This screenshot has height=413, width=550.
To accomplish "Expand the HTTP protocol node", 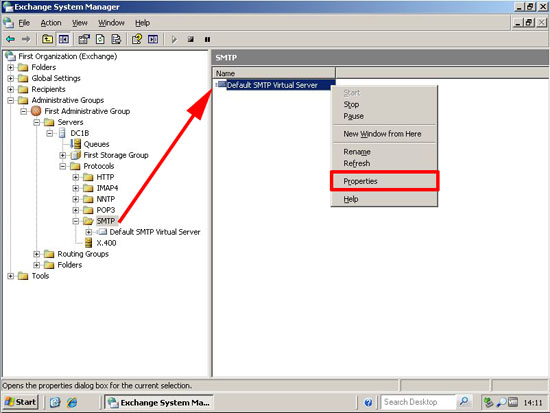I will tap(76, 177).
